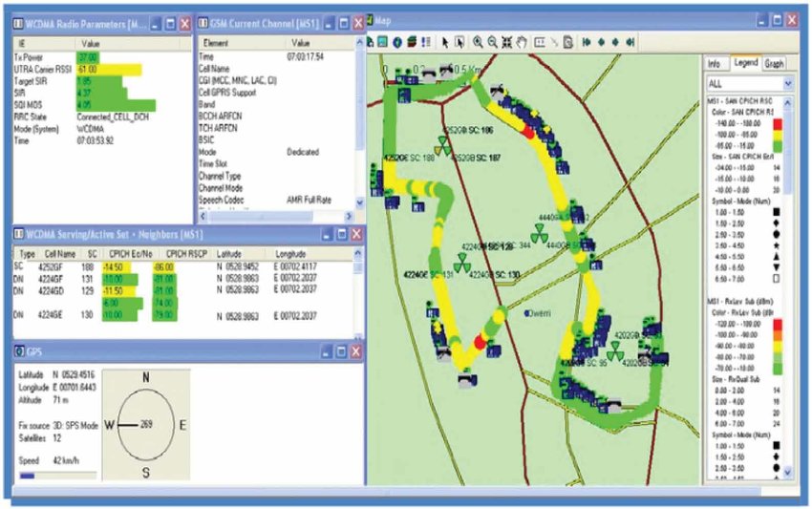Click the Mode Dedicated value in GSM window
This screenshot has height=509, width=812.
303,152
